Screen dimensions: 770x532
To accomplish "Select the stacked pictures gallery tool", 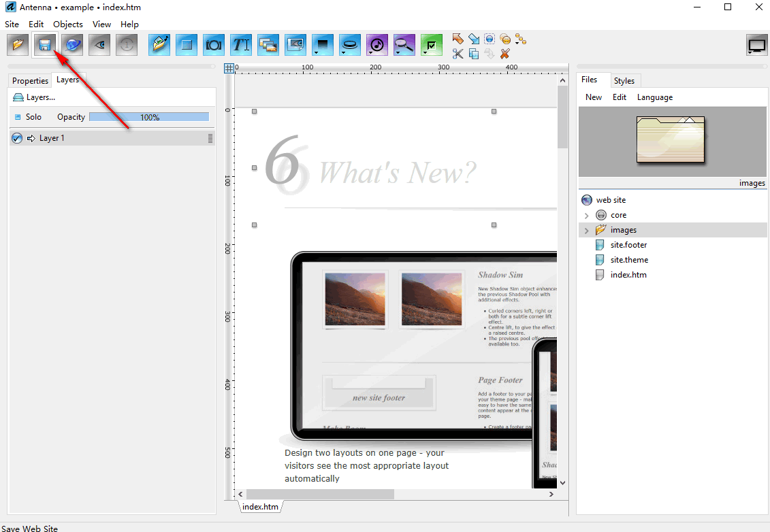I will tap(268, 45).
